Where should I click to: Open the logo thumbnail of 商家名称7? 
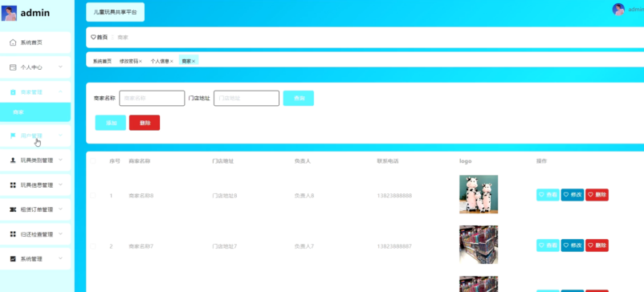click(479, 245)
